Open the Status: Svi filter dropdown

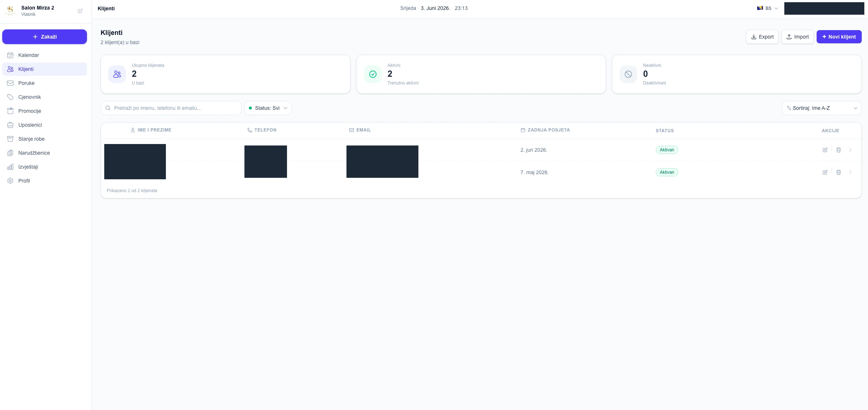[x=268, y=108]
